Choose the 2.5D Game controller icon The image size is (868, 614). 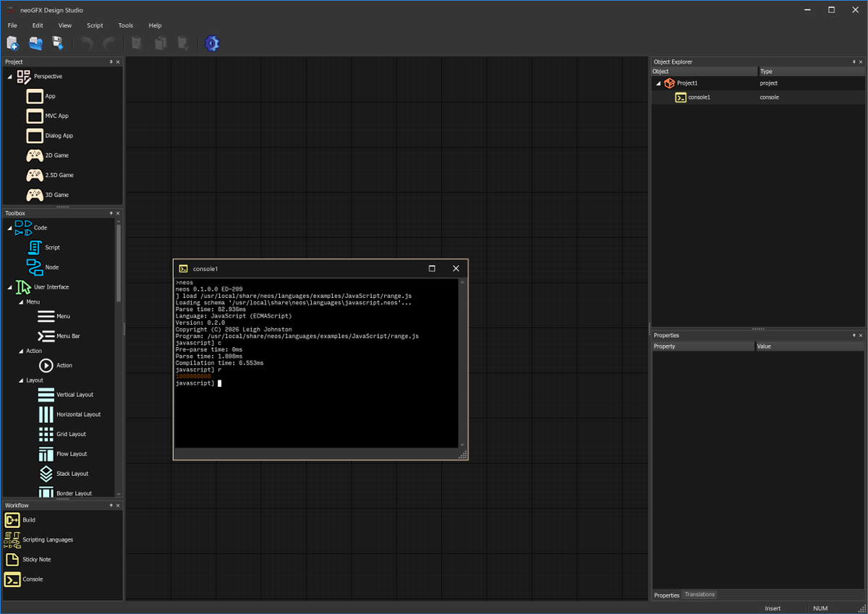tap(35, 175)
